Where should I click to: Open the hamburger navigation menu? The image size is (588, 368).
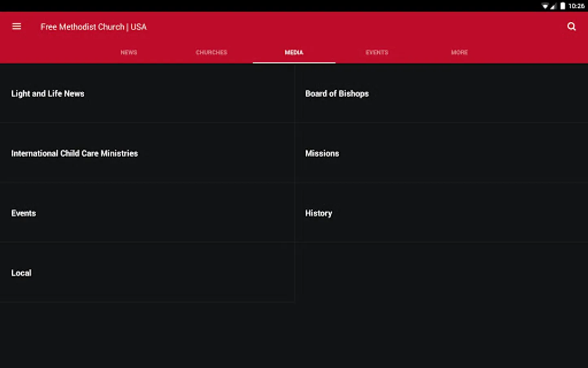pyautogui.click(x=16, y=27)
